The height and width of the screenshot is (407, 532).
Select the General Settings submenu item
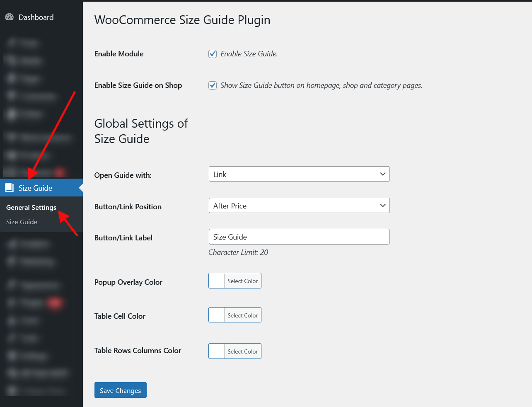pyautogui.click(x=31, y=208)
